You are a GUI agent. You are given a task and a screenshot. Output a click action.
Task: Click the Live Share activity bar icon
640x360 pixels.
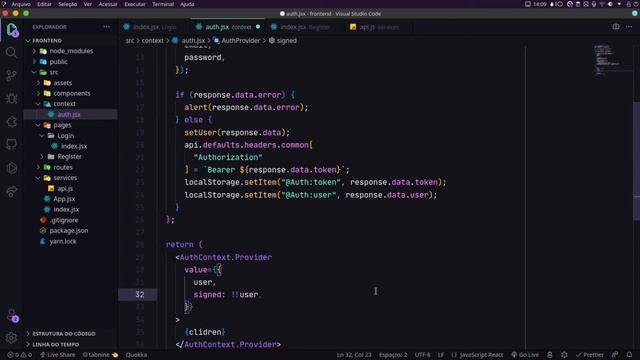click(11, 191)
